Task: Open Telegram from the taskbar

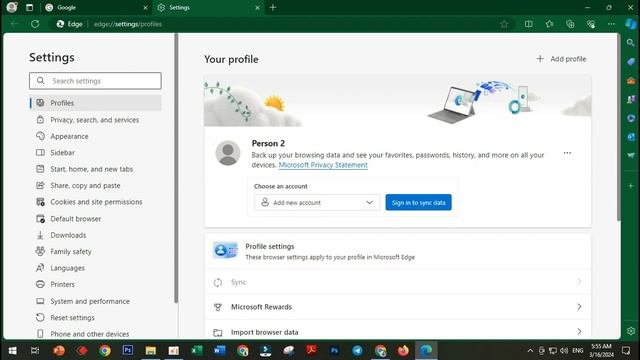Action: 357,351
